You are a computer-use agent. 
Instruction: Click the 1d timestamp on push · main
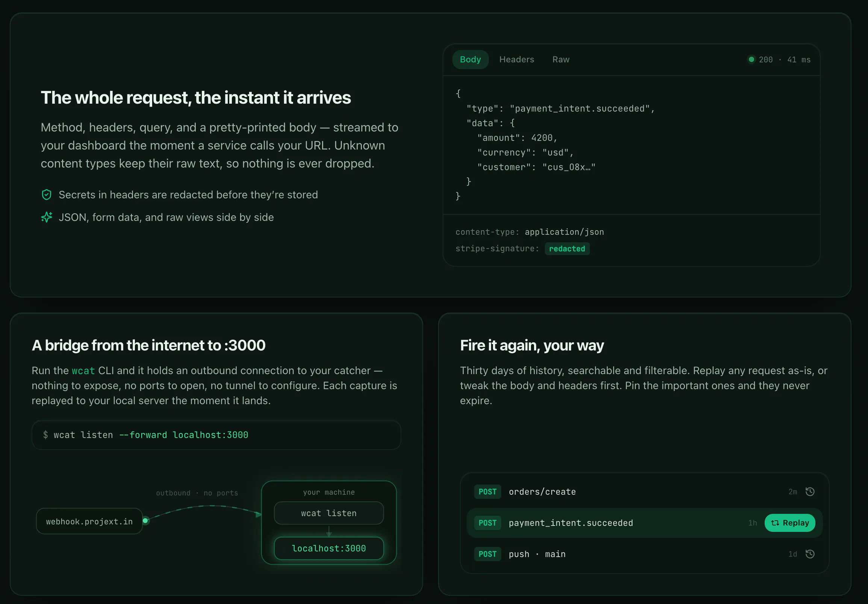pyautogui.click(x=792, y=554)
